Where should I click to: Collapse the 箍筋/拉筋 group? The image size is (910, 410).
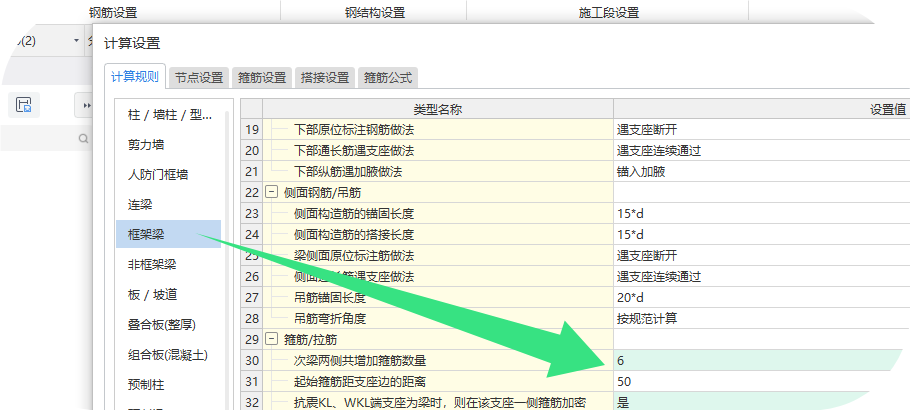(x=270, y=339)
